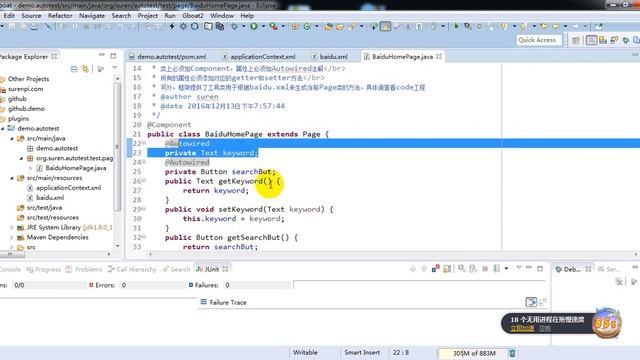Expand the Maven Dependencies node

click(x=12, y=238)
